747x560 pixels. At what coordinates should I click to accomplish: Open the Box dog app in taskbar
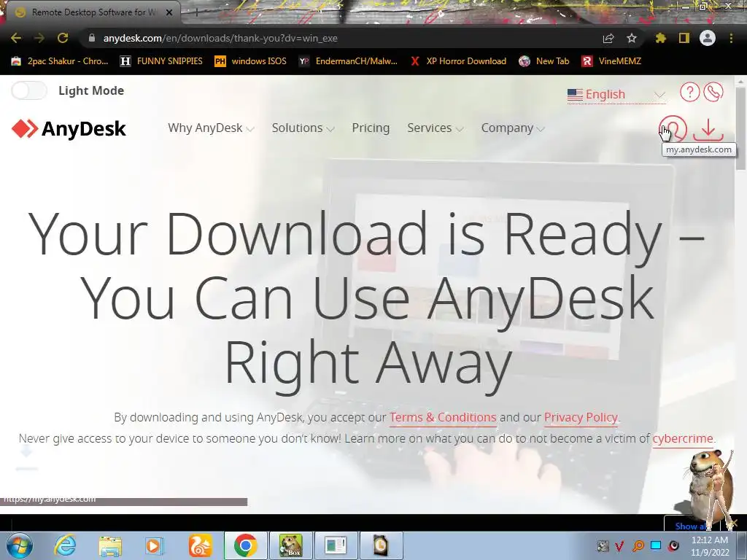[x=291, y=545]
